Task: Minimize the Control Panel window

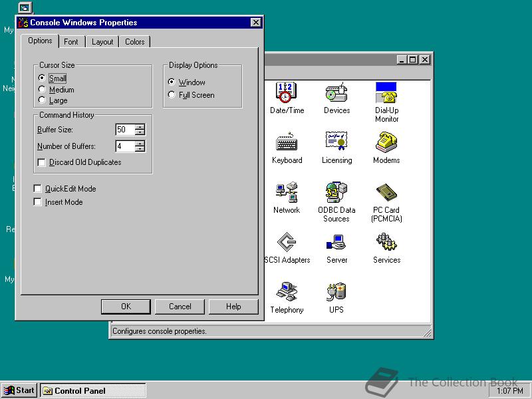Action: (x=402, y=60)
